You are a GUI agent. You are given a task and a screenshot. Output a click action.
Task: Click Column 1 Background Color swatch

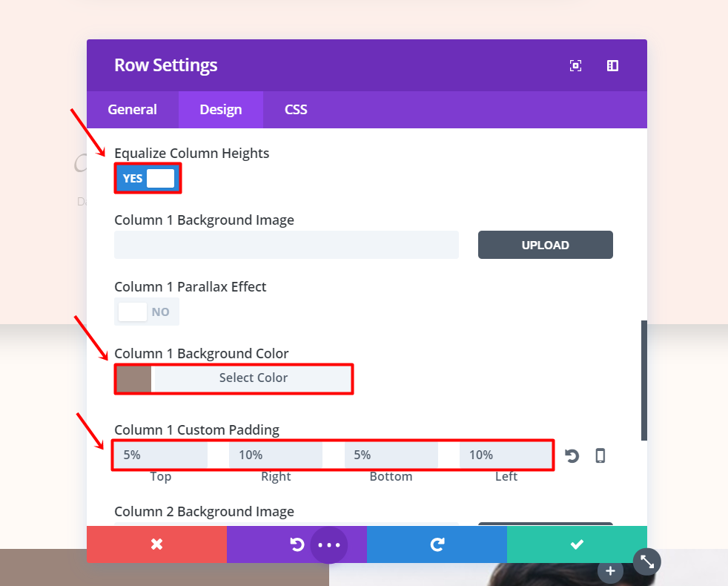point(134,378)
